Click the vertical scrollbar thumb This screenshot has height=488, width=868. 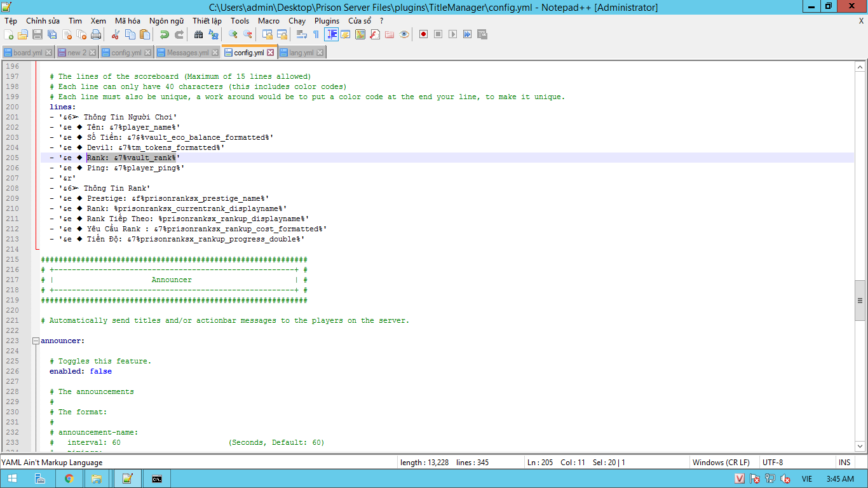[860, 301]
